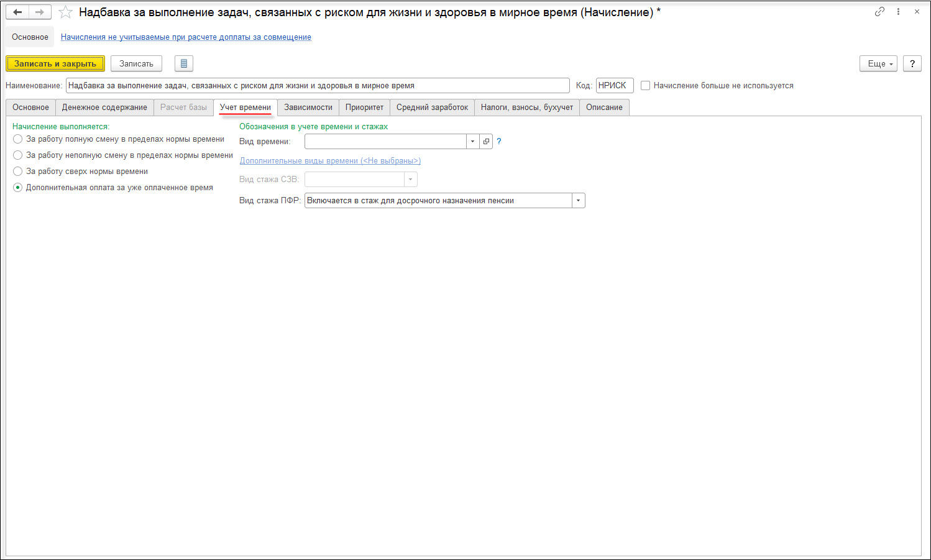Image resolution: width=931 pixels, height=560 pixels.
Task: Open the Еще dropdown menu
Action: coord(878,63)
